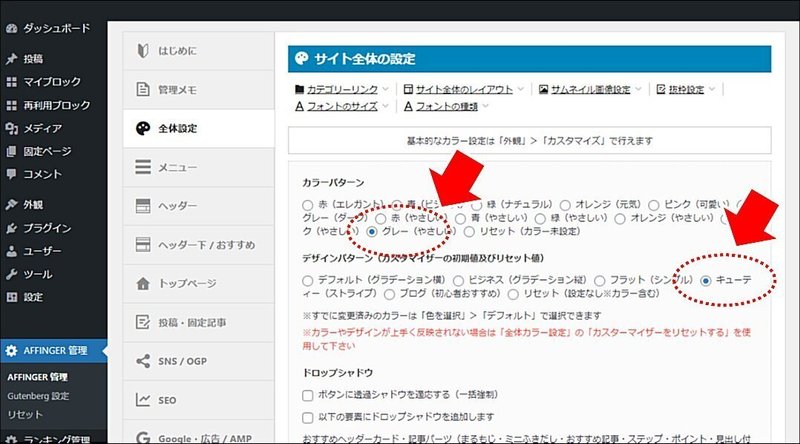Image resolution: width=800 pixels, height=444 pixels.
Task: Open the SNS / OGP tab
Action: tap(198, 361)
